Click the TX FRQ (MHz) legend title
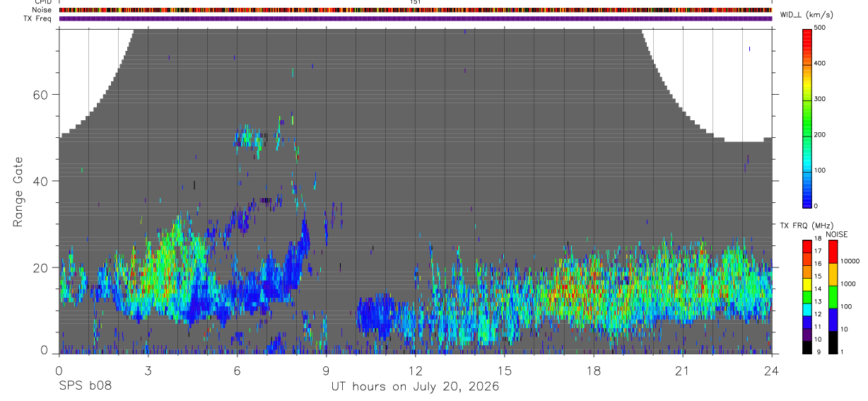Image resolution: width=868 pixels, height=401 pixels. click(x=804, y=226)
